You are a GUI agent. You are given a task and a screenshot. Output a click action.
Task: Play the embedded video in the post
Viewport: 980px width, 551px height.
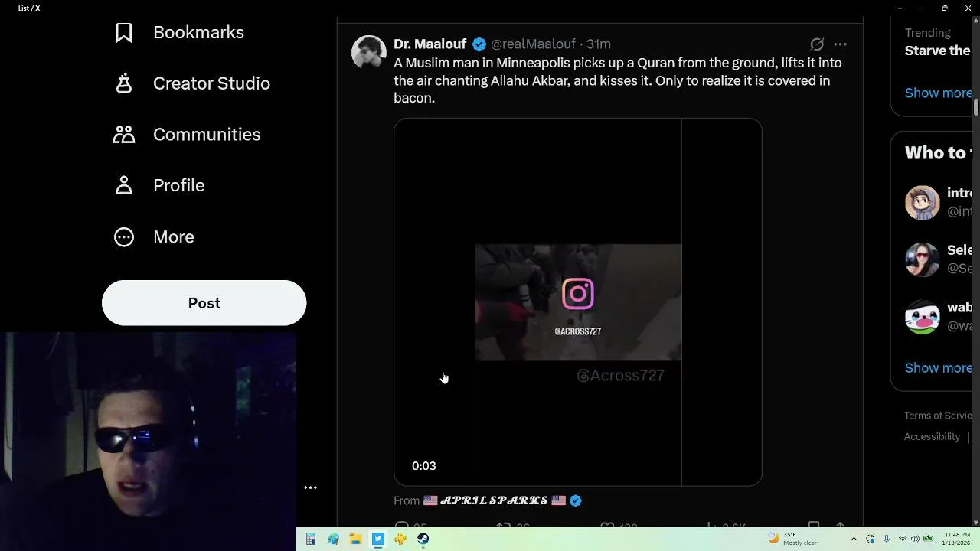(578, 302)
